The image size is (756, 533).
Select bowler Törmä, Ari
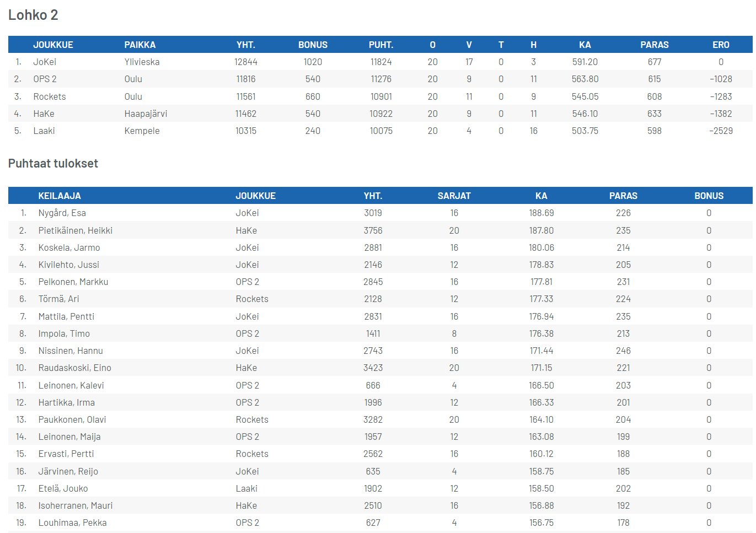pos(59,299)
